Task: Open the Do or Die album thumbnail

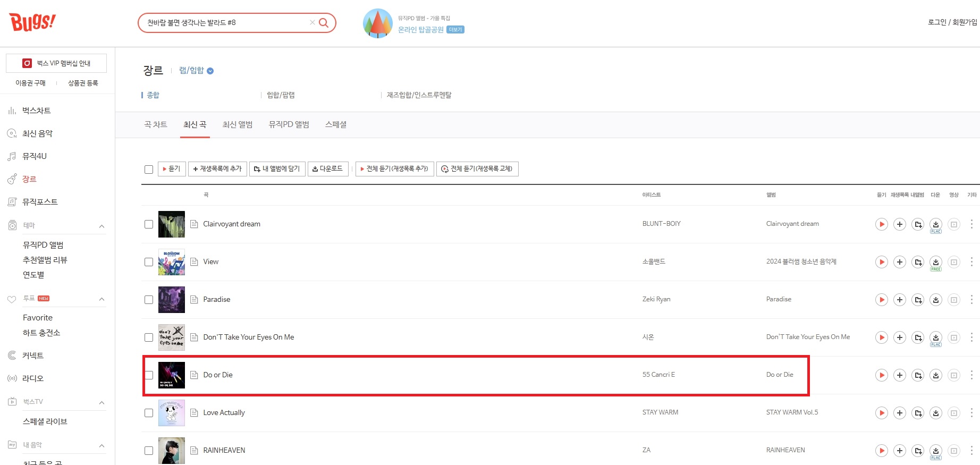Action: point(172,375)
